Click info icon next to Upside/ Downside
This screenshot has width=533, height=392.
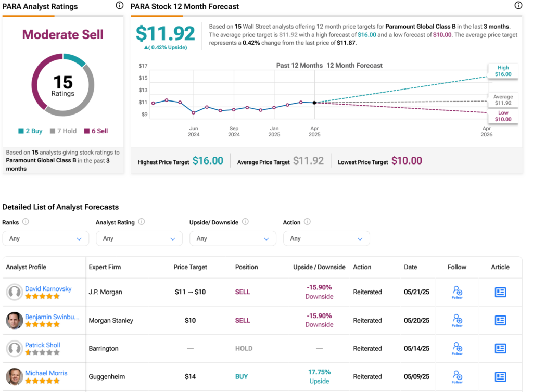coord(245,222)
